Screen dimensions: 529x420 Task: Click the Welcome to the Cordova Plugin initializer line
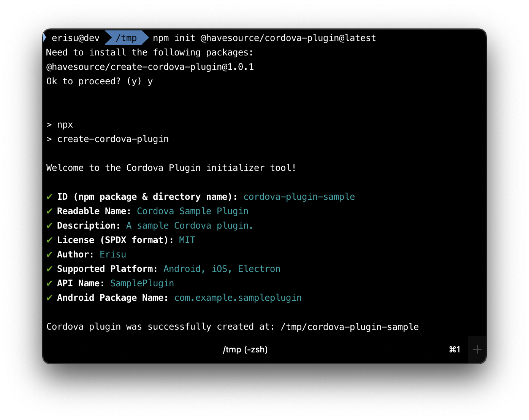[x=171, y=168]
